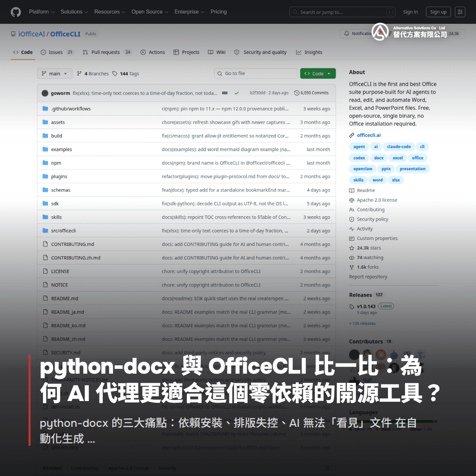
Task: Visit the officecli.ai website link
Action: tap(369, 135)
